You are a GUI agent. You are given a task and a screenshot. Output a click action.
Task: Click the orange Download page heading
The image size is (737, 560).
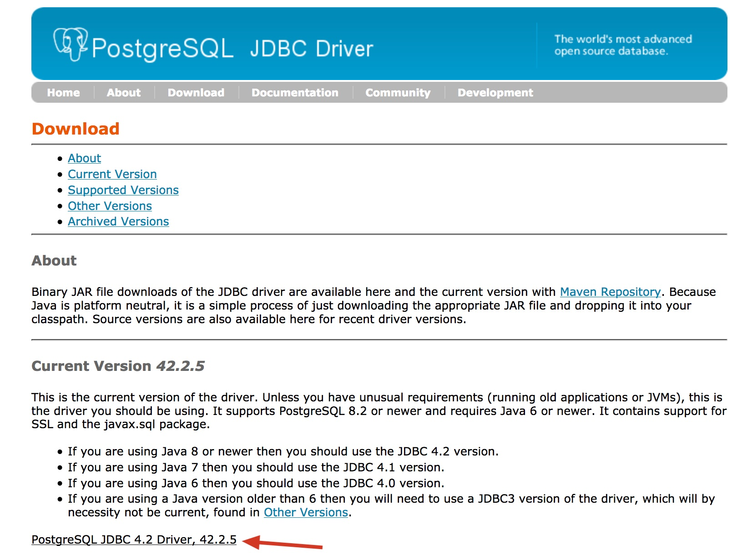coord(76,129)
